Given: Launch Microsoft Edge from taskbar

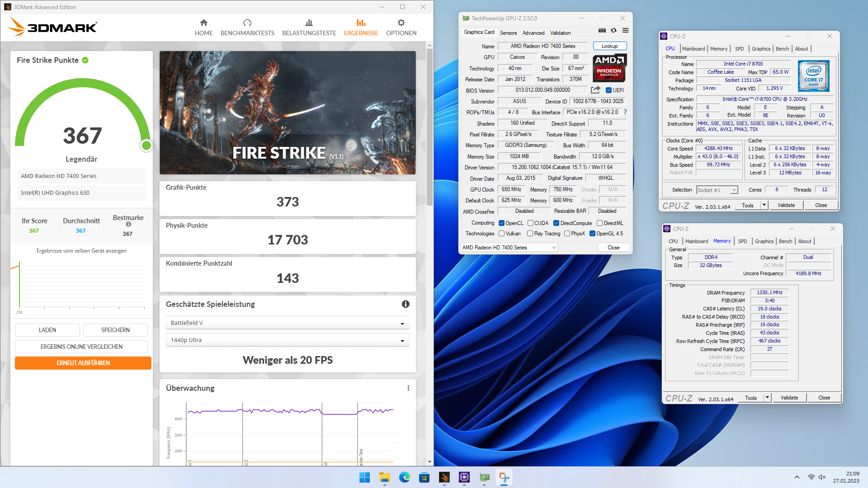Looking at the screenshot, I should (x=404, y=477).
